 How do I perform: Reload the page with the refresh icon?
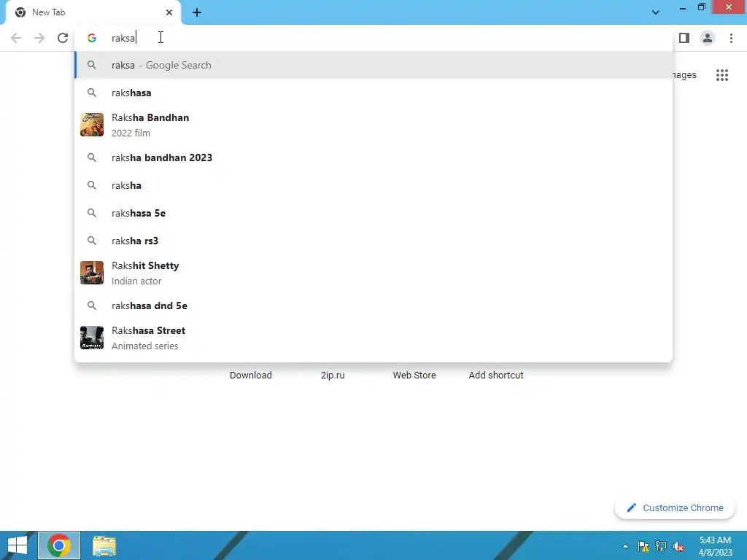pyautogui.click(x=63, y=38)
